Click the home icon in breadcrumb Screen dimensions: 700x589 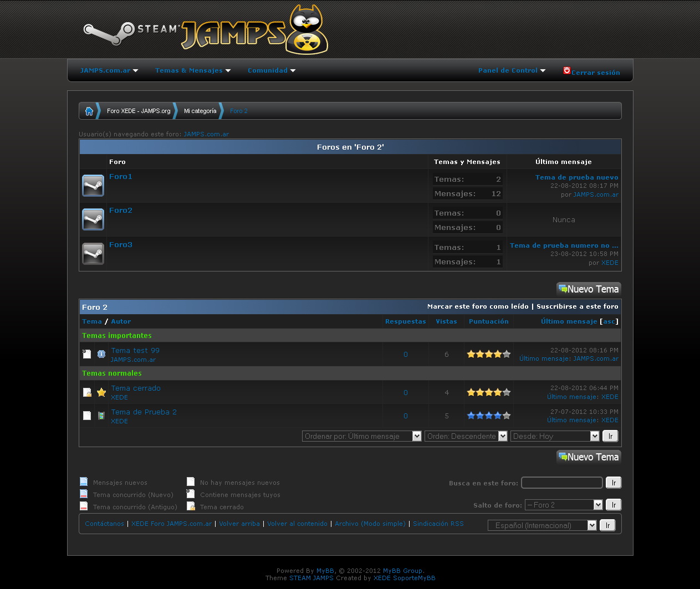(x=89, y=111)
